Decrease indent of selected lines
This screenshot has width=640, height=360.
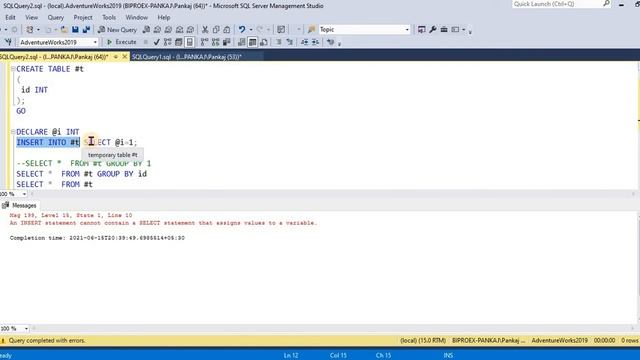coord(304,42)
